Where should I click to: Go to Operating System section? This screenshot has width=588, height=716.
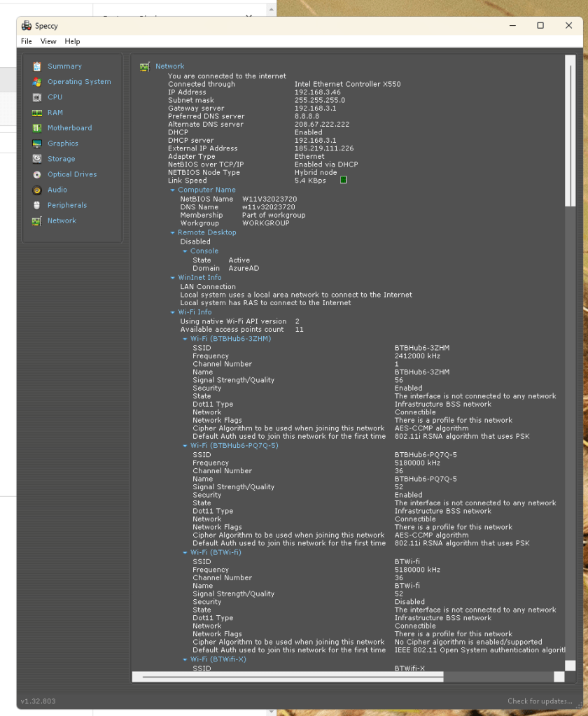(x=79, y=82)
